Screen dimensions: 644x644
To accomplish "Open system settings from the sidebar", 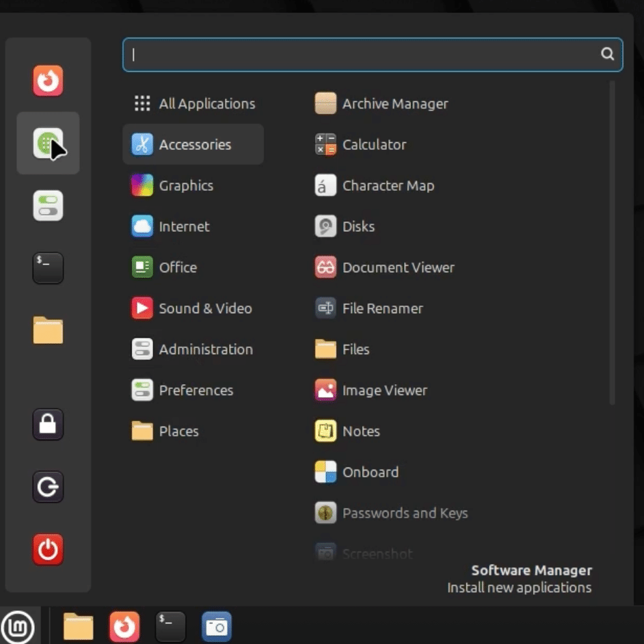I will 48,204.
